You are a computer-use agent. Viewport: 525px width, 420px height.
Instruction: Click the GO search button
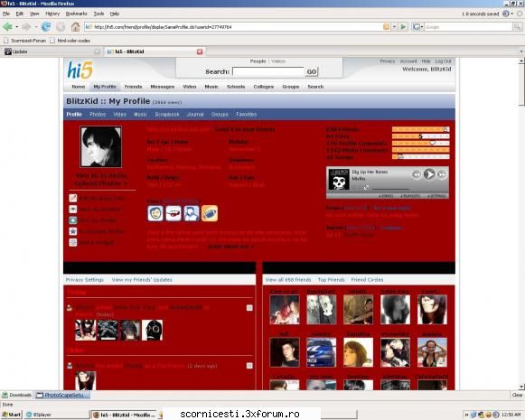point(312,71)
